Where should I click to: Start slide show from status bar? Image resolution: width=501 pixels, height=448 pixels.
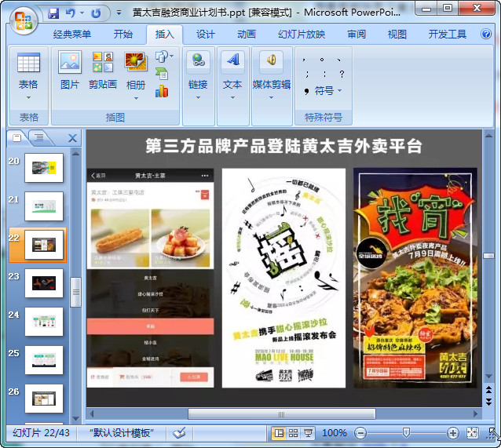click(308, 433)
